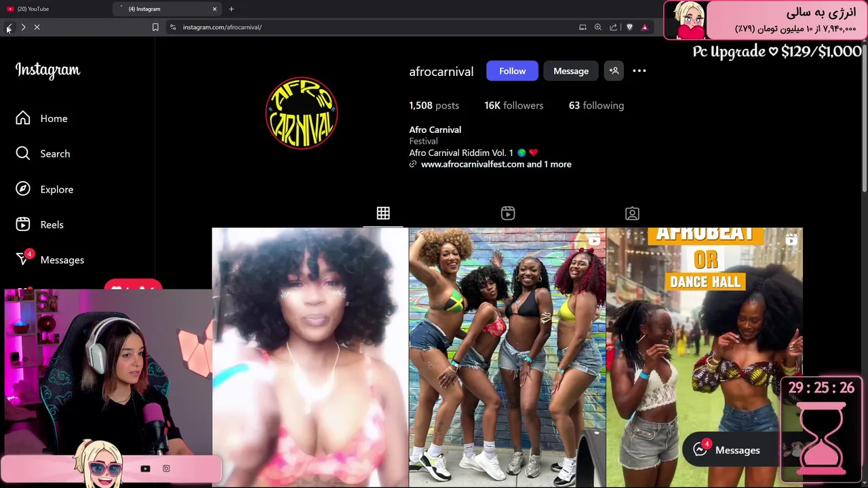868x488 pixels.
Task: Open www.afrocarnivalfest.com and 1 more link
Action: pos(496,164)
